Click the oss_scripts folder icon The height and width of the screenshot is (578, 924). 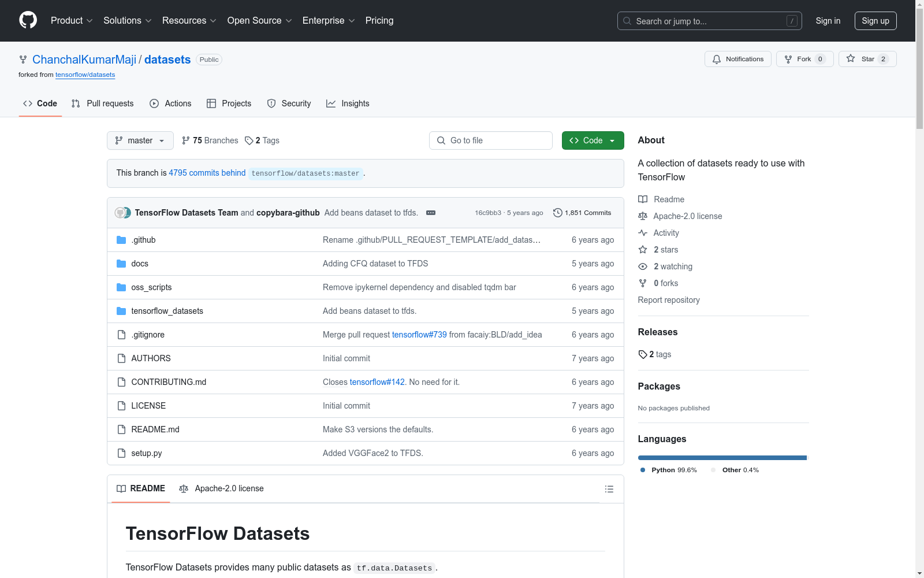(121, 287)
